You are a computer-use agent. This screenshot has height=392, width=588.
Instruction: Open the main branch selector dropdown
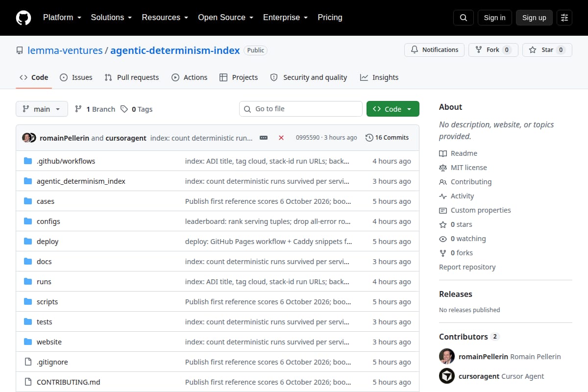point(42,109)
